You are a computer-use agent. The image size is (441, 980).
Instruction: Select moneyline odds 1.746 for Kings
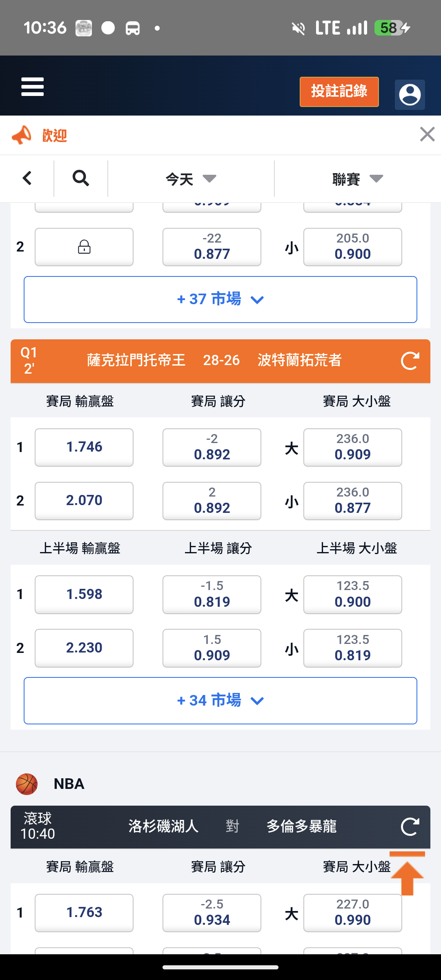point(84,447)
